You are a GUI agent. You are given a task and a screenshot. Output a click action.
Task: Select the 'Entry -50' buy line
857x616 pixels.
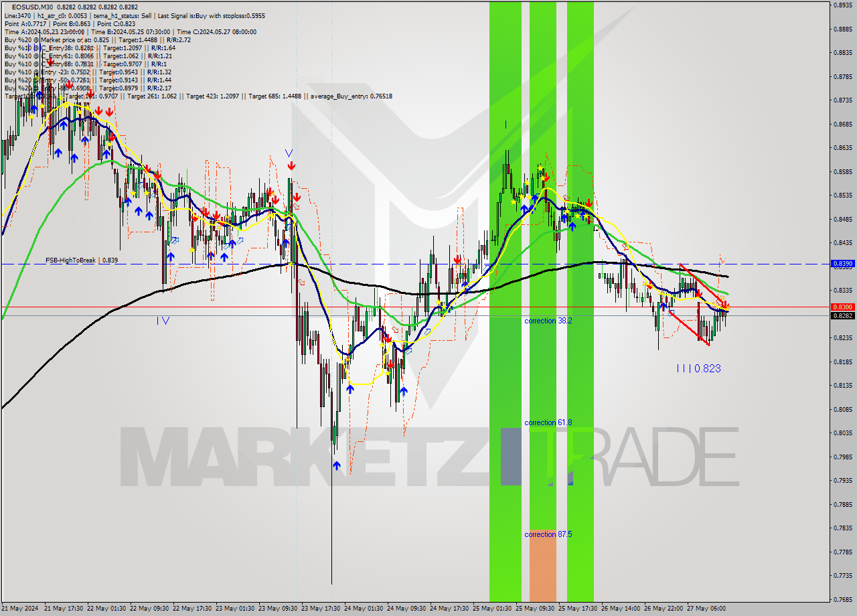pyautogui.click(x=88, y=80)
